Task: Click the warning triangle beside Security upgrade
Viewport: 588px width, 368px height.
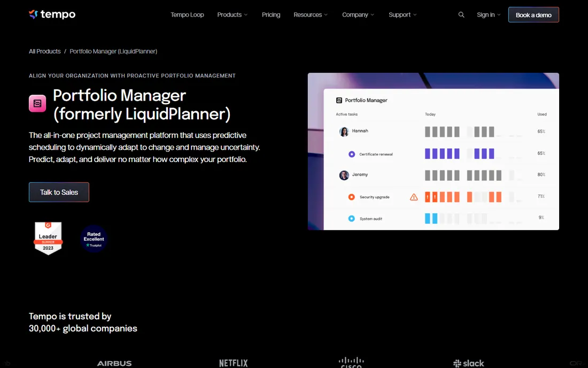Action: [x=414, y=197]
